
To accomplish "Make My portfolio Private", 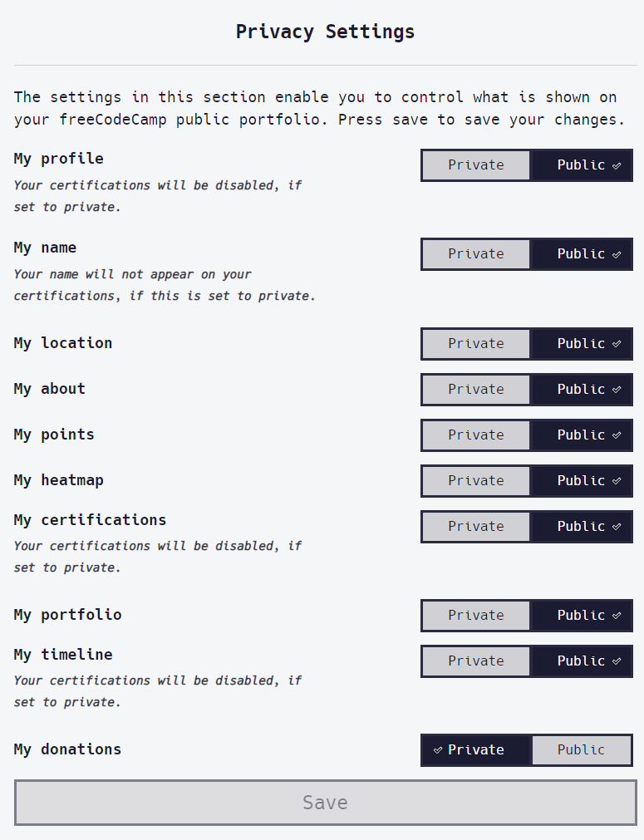I will click(x=475, y=615).
